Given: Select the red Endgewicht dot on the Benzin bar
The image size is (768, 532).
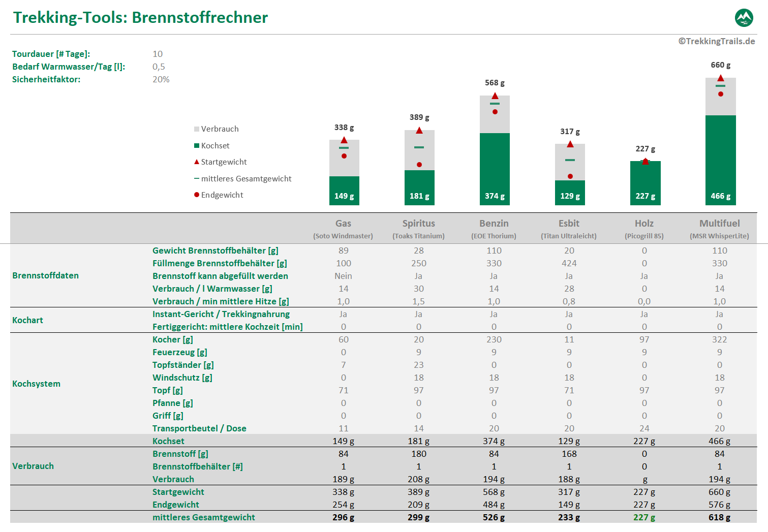Looking at the screenshot, I should [495, 112].
